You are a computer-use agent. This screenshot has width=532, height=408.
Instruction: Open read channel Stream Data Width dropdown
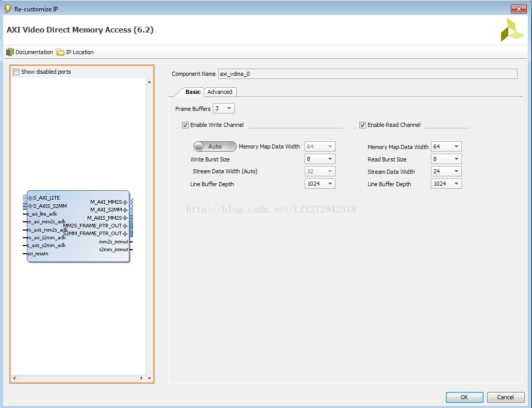coord(446,171)
